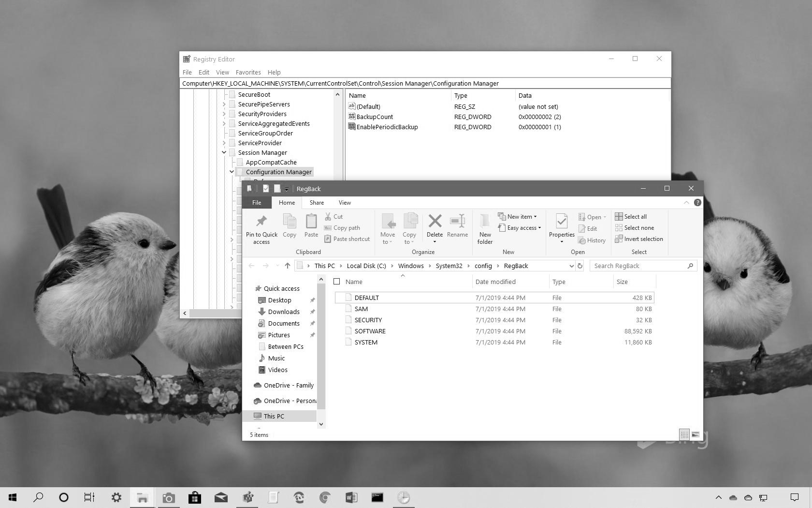Open the Open button dropdown arrow
This screenshot has width=812, height=508.
[x=605, y=217]
